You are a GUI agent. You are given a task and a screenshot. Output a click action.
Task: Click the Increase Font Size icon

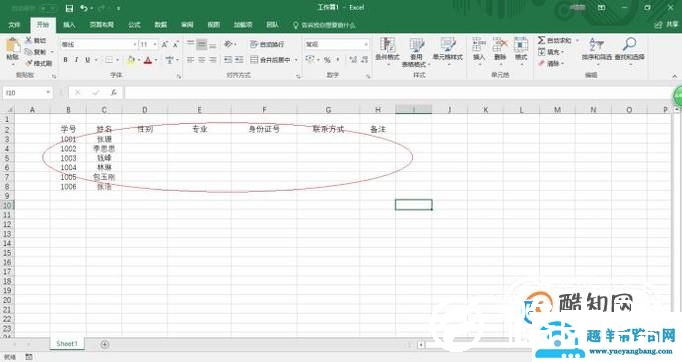pyautogui.click(x=165, y=44)
